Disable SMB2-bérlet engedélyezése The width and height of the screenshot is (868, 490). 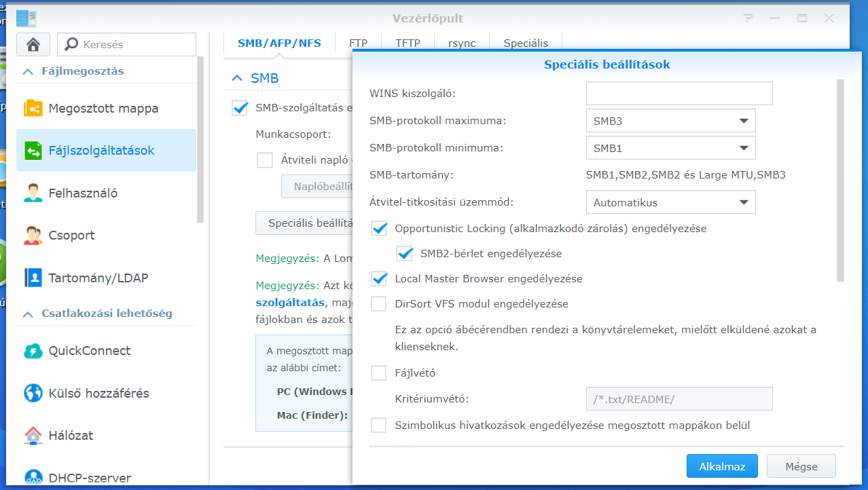coord(405,253)
